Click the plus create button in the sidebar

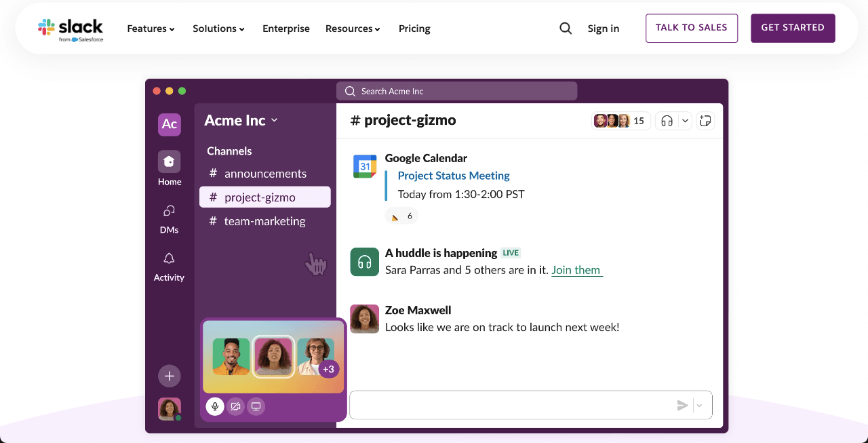click(170, 376)
